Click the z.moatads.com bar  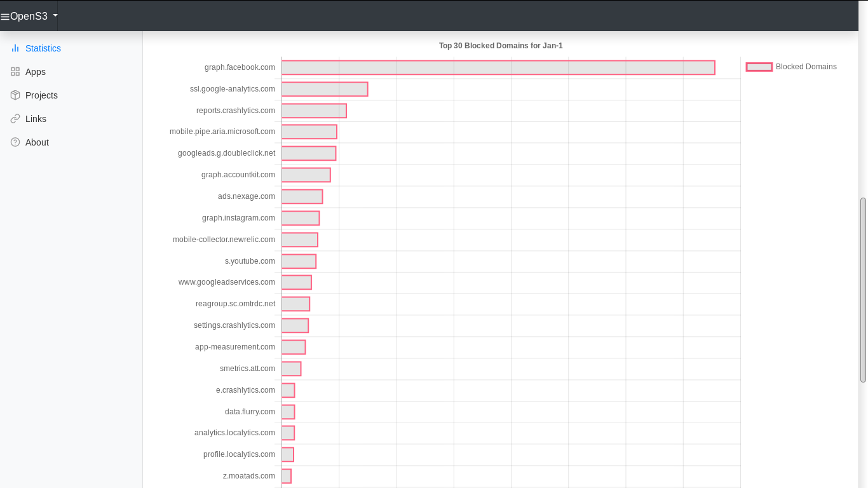[287, 476]
